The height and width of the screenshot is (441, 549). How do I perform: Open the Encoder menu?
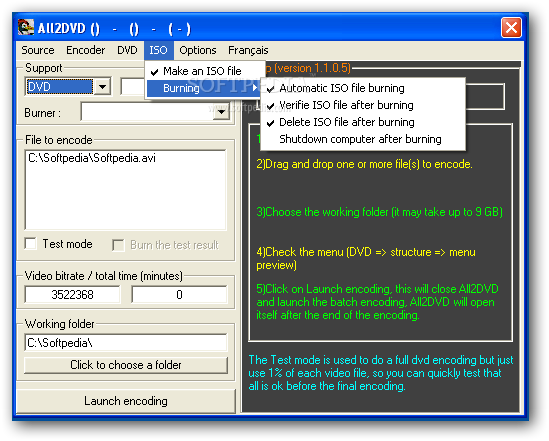85,50
